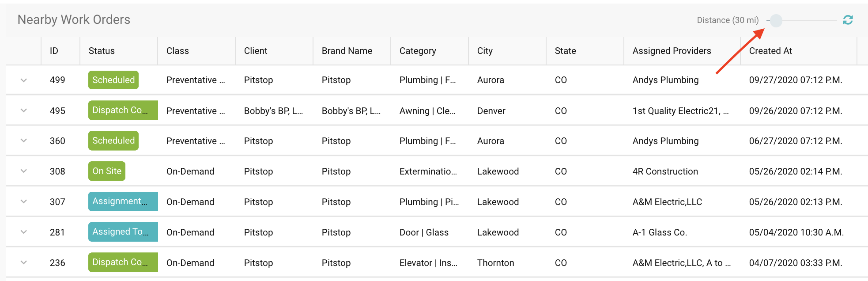Expand the row for work order 495

point(23,110)
